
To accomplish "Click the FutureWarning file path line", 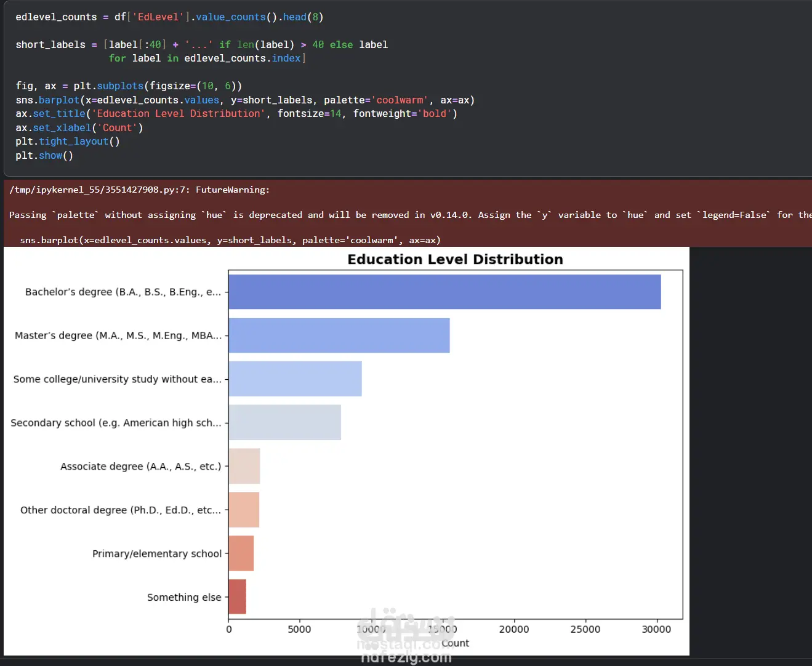I will point(140,190).
